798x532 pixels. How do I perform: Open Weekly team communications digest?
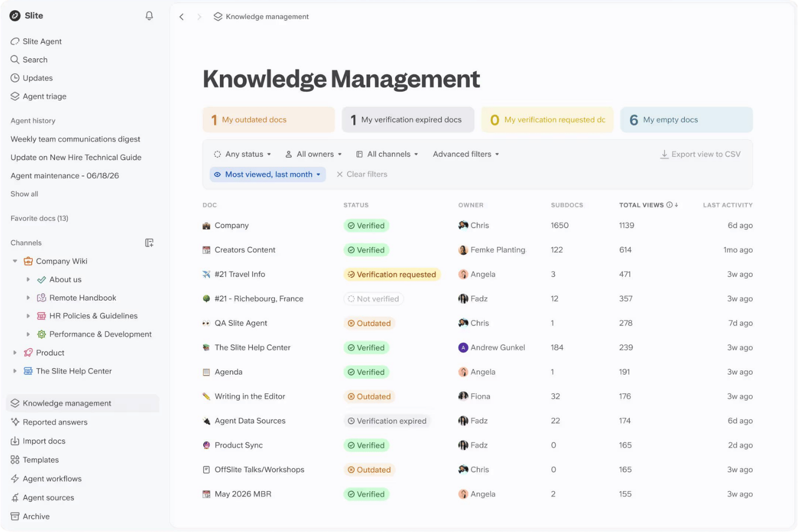[x=75, y=139]
